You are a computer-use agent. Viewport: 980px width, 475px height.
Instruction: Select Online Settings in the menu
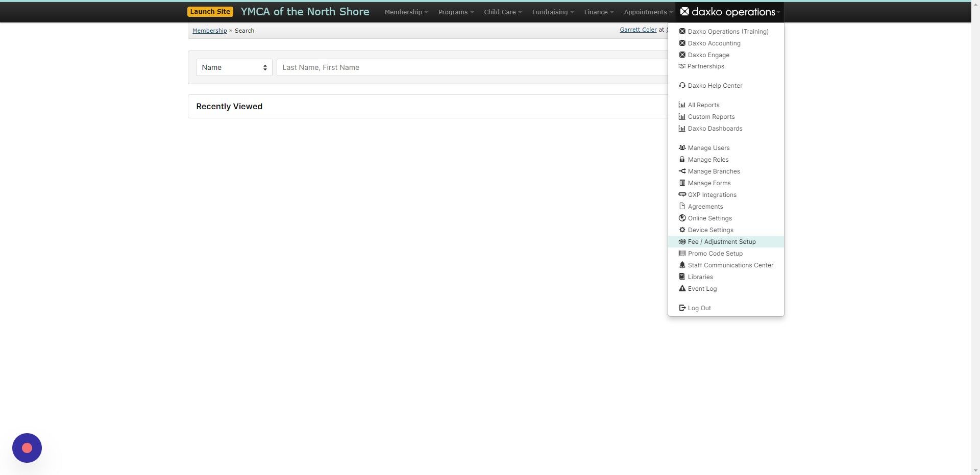click(726, 218)
